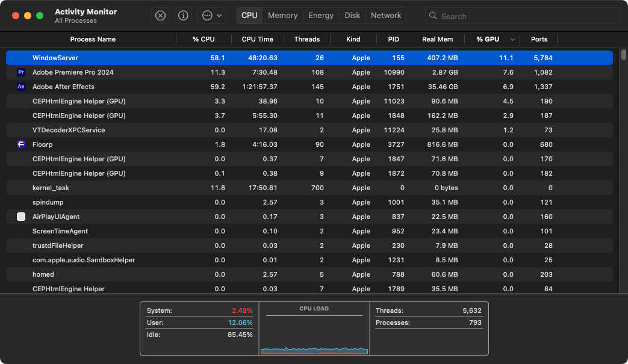
Task: Select CEPHtmlEngine Helper (GPU) with PID 1848
Action: click(x=309, y=116)
